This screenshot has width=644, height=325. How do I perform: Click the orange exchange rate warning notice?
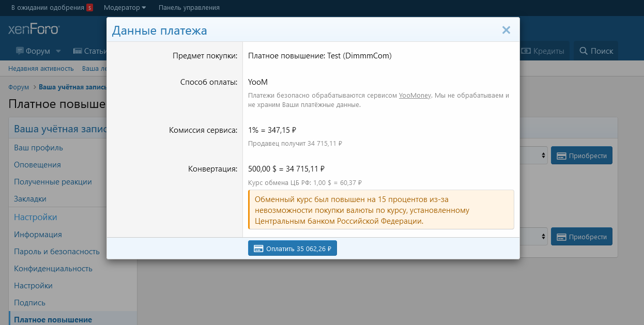381,210
